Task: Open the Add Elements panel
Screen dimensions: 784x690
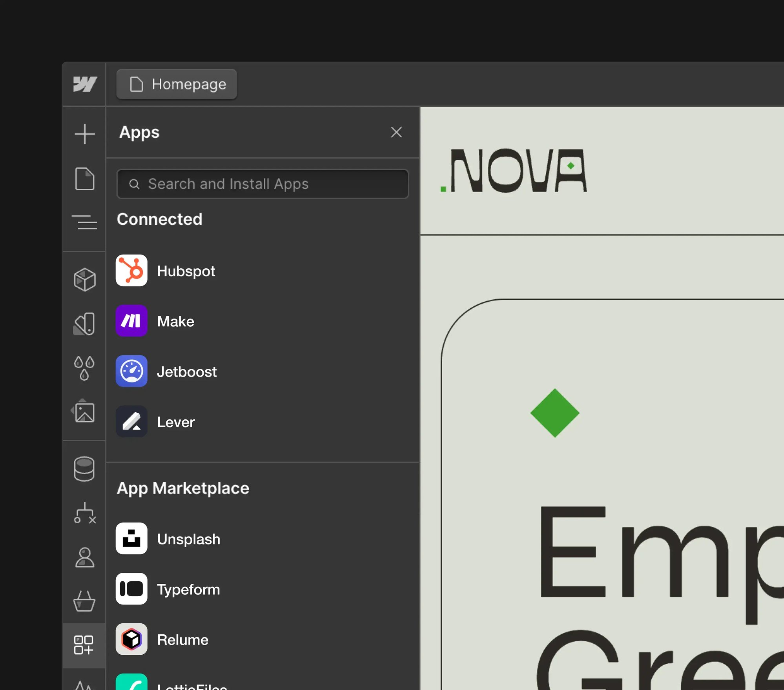Action: coord(84,134)
